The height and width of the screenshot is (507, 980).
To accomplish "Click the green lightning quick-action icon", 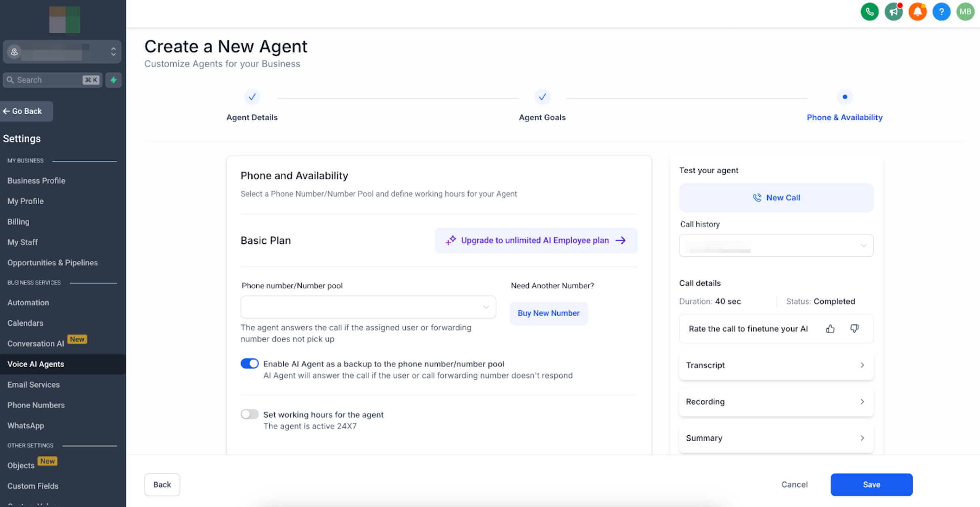I will pyautogui.click(x=113, y=80).
